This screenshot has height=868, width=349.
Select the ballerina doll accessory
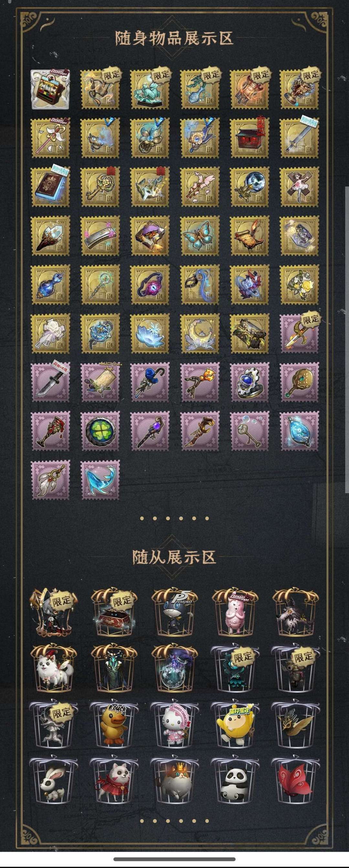pos(300,187)
